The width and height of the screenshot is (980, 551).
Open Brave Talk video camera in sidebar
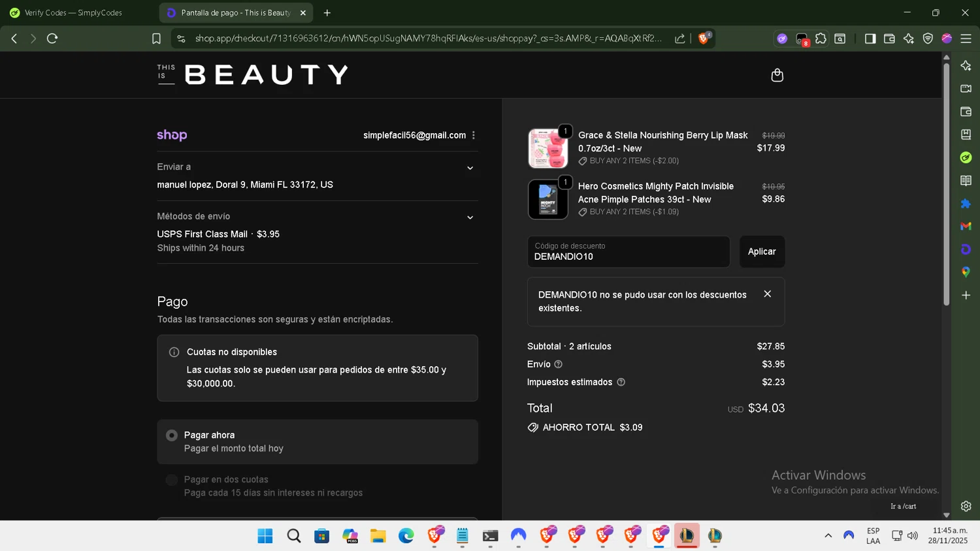point(966,88)
